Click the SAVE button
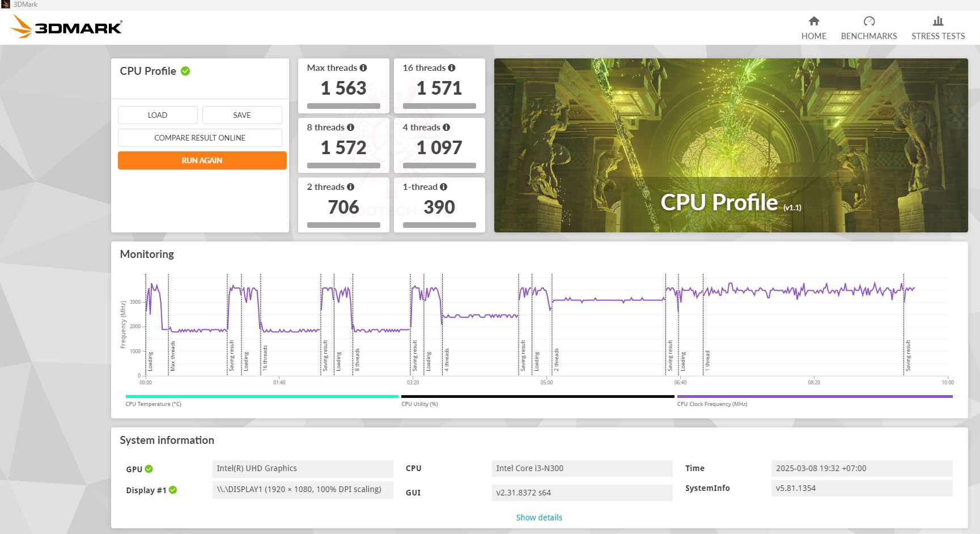 pos(242,115)
